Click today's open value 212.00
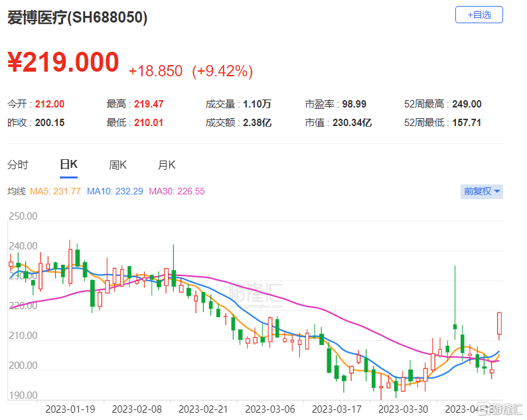The height and width of the screenshot is (420, 527). tap(50, 104)
